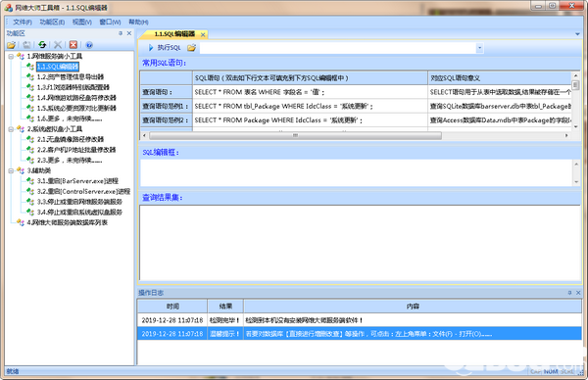This screenshot has height=380, width=588.
Task: Select the 4.网维大师服务端数据库列表 tree item
Action: [x=67, y=222]
